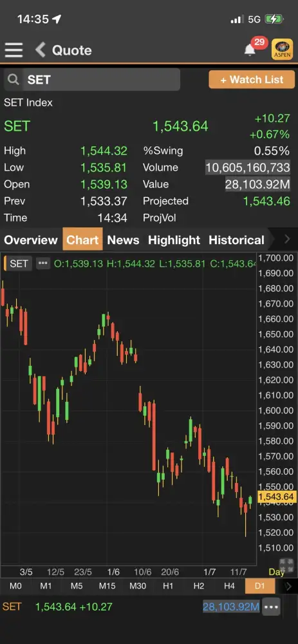Select the M1 timeframe
Viewport: 298px width, 644px height.
point(46,586)
